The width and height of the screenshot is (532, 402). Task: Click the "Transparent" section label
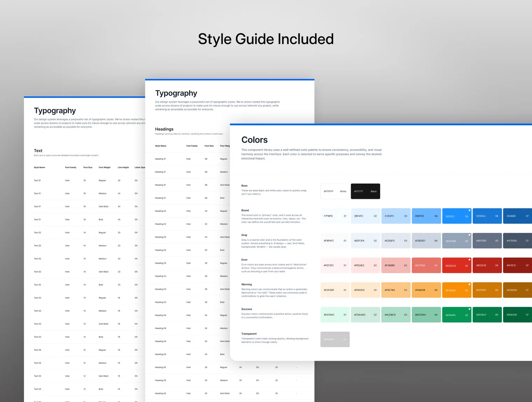point(249,334)
